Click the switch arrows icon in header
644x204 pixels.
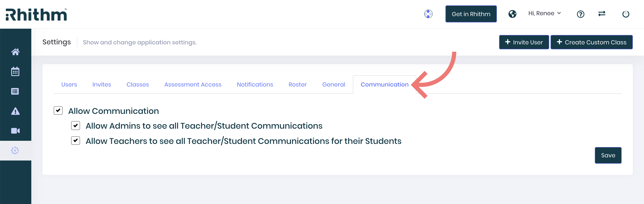pos(602,13)
